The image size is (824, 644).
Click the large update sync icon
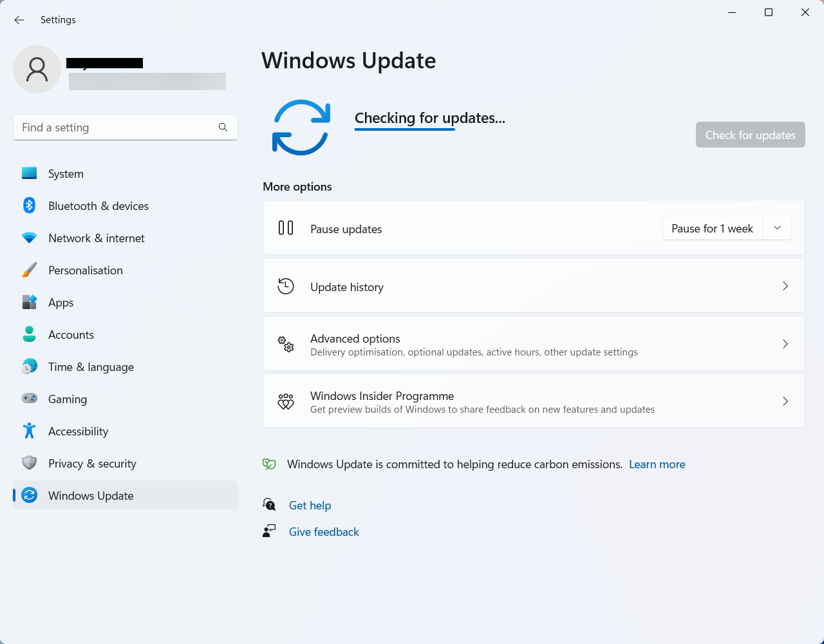(x=301, y=128)
